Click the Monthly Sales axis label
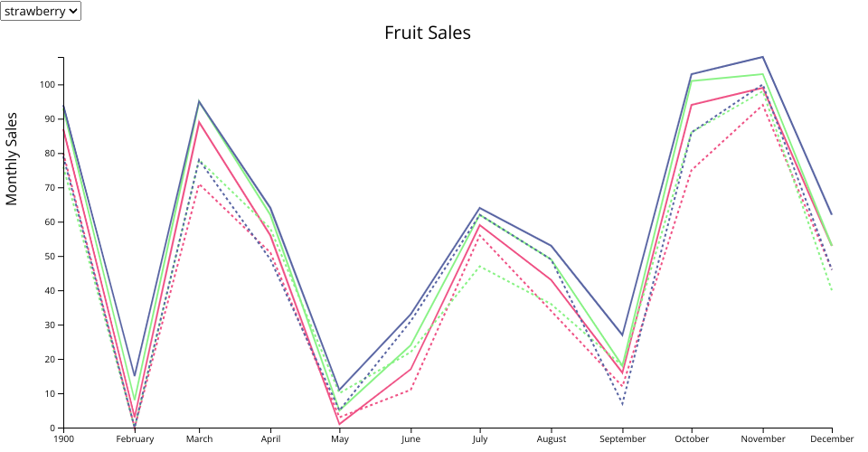This screenshot has height=452, width=868. coord(13,159)
